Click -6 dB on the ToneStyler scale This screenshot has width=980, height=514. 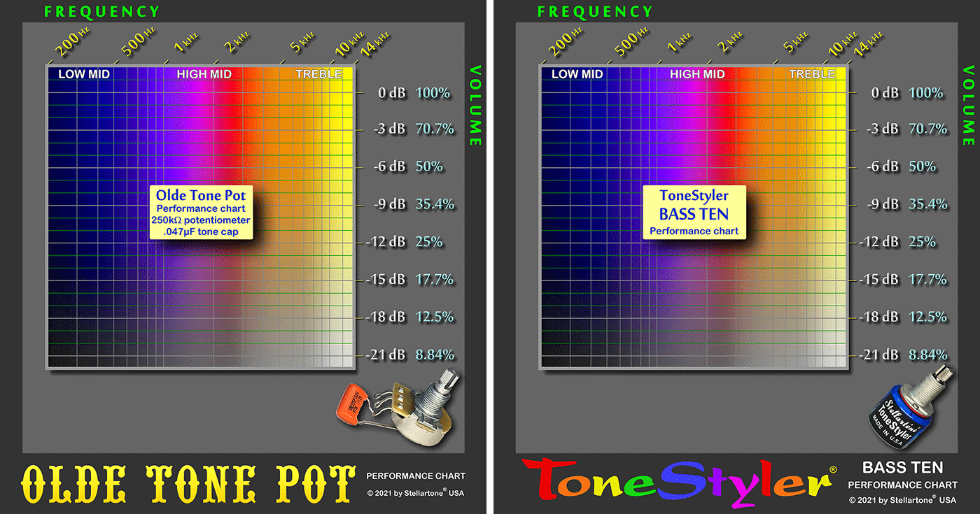pos(882,166)
